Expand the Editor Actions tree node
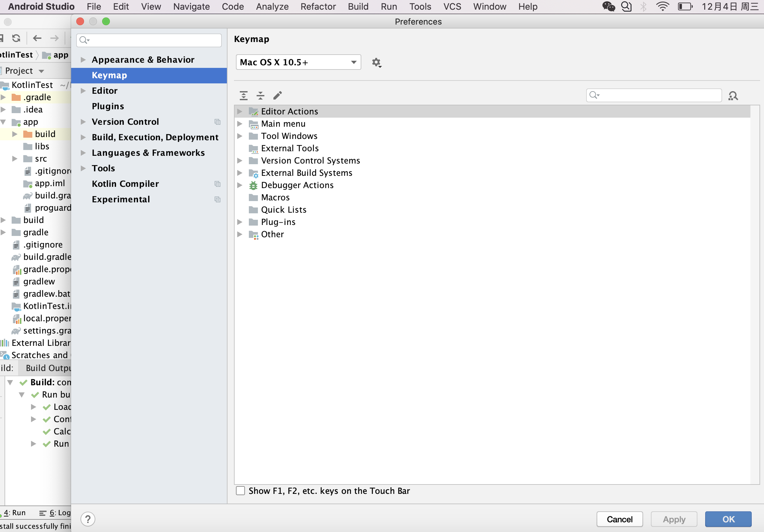764x532 pixels. (240, 112)
